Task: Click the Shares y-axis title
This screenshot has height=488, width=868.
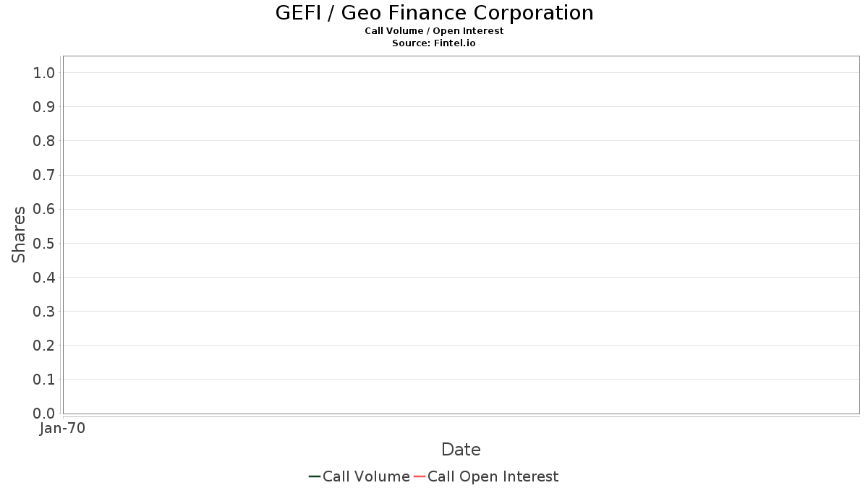Action: [x=19, y=234]
